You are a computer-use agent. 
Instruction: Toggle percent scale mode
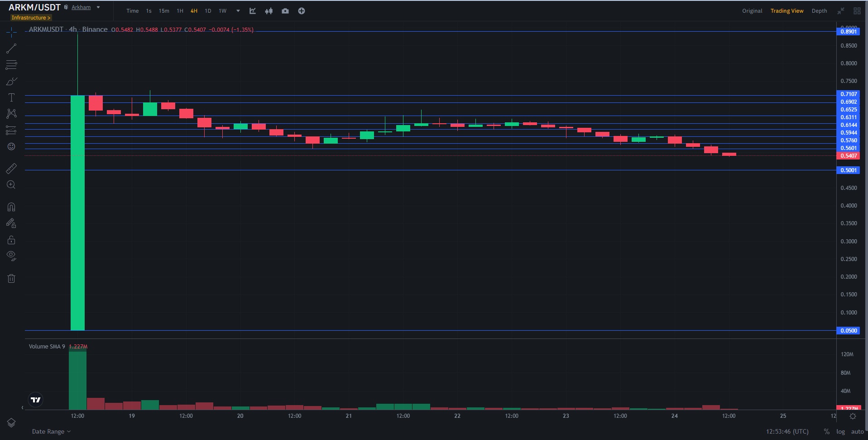coord(827,431)
